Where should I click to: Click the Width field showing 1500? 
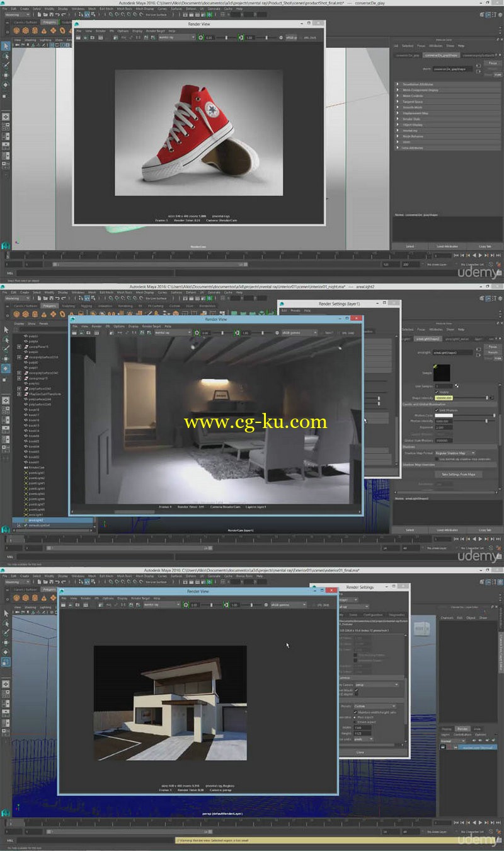(x=363, y=727)
